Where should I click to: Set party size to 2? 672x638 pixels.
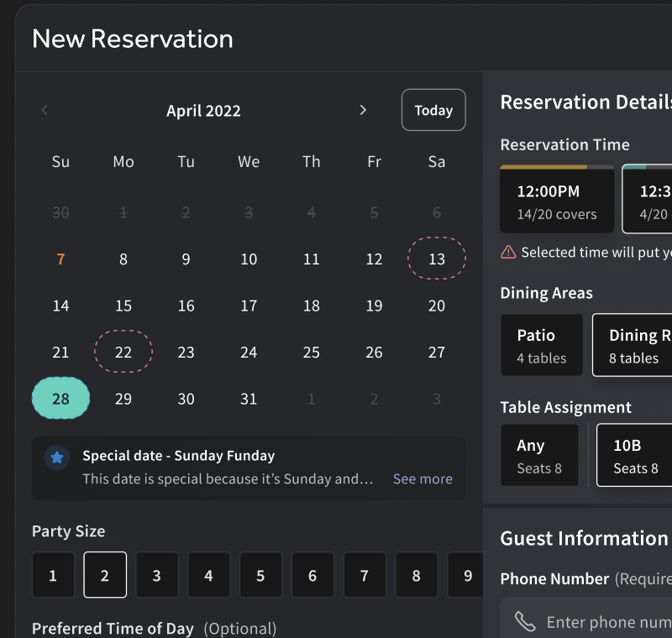coord(104,574)
